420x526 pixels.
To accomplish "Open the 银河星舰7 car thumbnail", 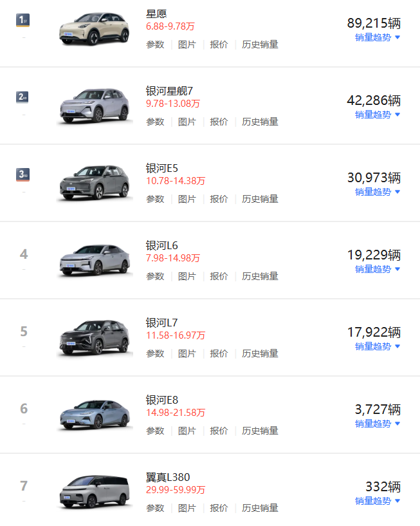I will tap(95, 106).
